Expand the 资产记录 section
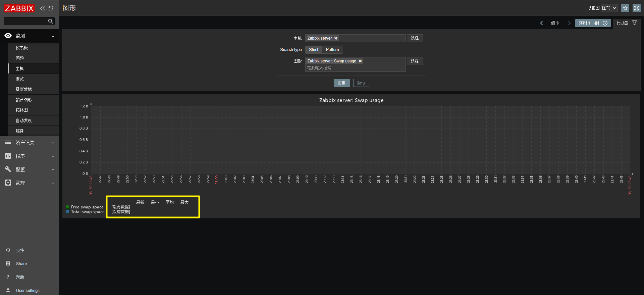Image resolution: width=644 pixels, height=295 pixels. [29, 143]
